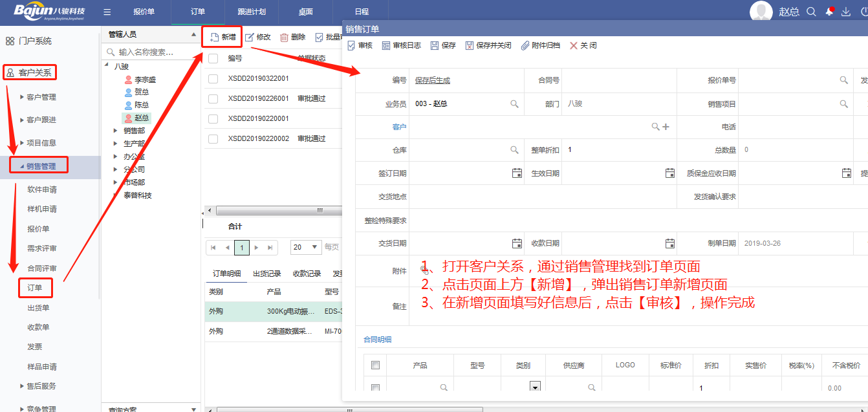Switch to the 跟进计划 top tab
The height and width of the screenshot is (412, 868).
click(x=250, y=12)
